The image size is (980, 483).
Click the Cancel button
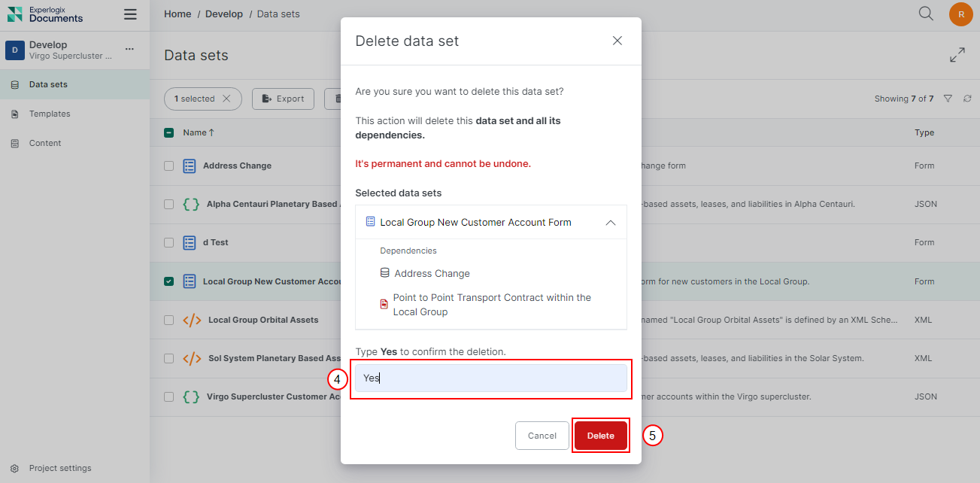[x=542, y=436]
